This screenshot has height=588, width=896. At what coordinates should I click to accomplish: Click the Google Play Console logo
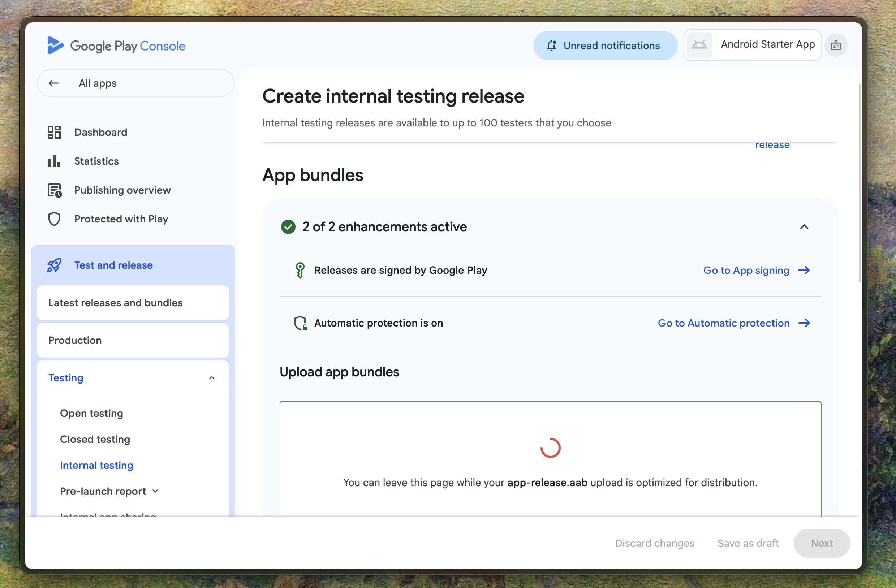[x=116, y=46]
